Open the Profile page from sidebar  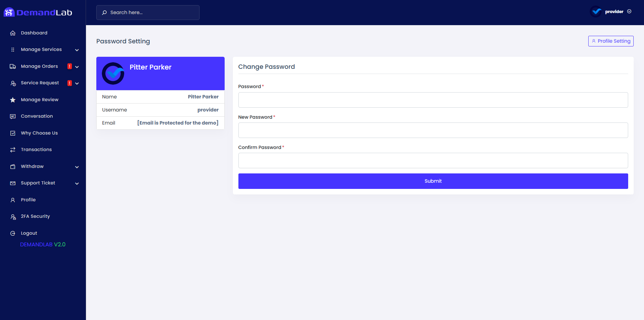[x=28, y=200]
